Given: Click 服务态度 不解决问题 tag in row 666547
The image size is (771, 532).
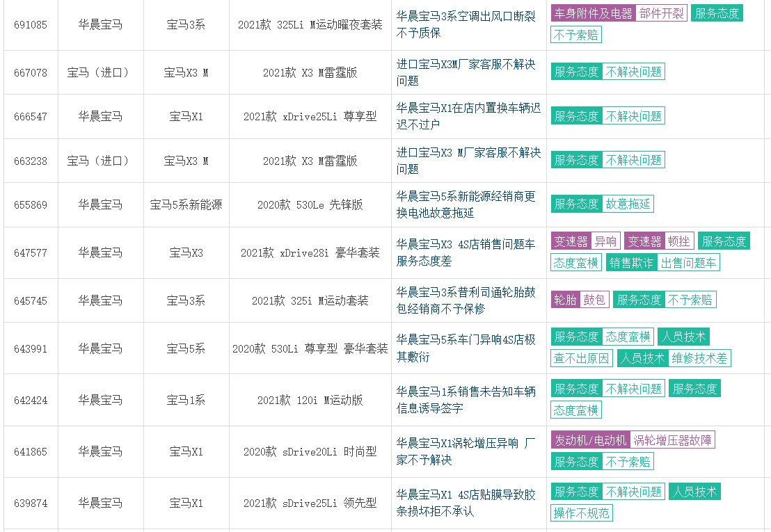Looking at the screenshot, I should click(x=607, y=116).
